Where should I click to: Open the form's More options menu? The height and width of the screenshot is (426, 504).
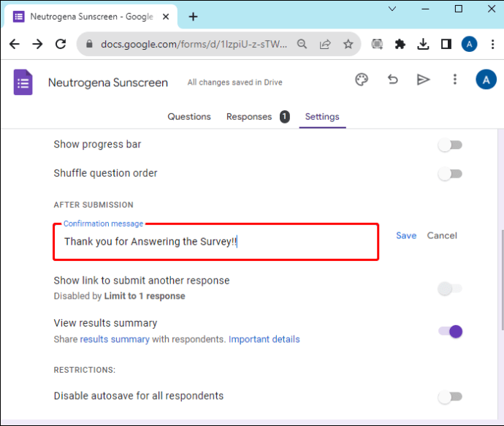point(454,80)
